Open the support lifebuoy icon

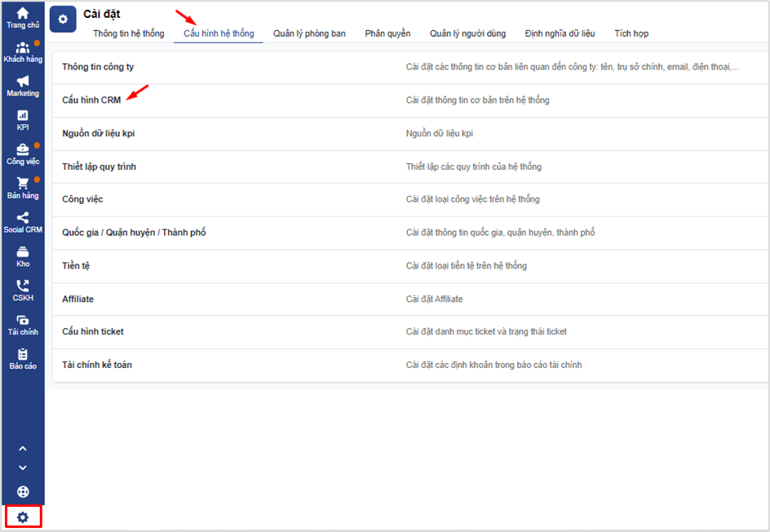coord(23,492)
